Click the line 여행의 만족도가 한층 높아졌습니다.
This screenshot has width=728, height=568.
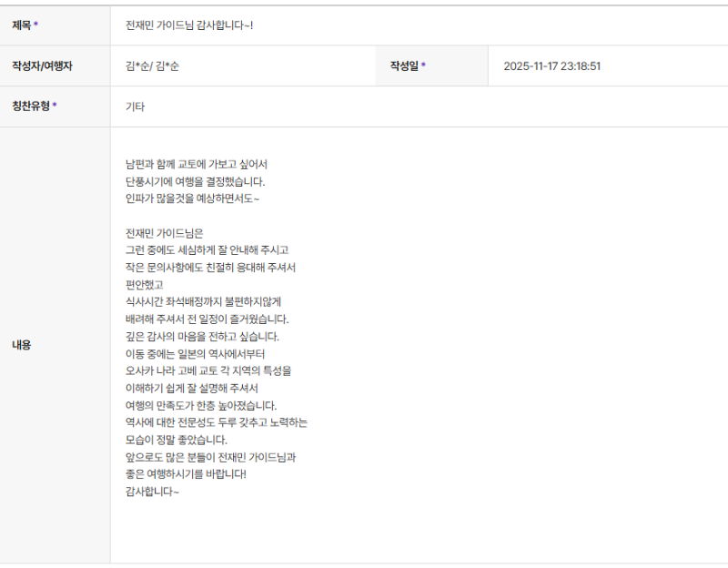click(201, 405)
